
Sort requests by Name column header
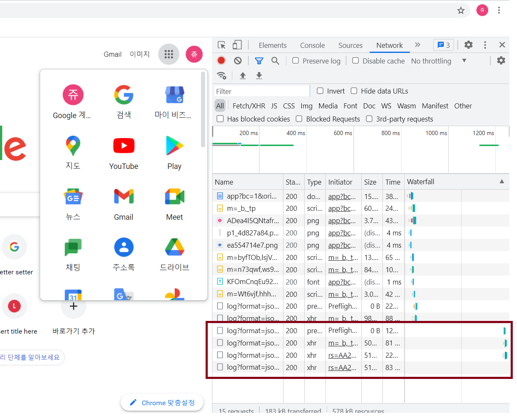(247, 182)
